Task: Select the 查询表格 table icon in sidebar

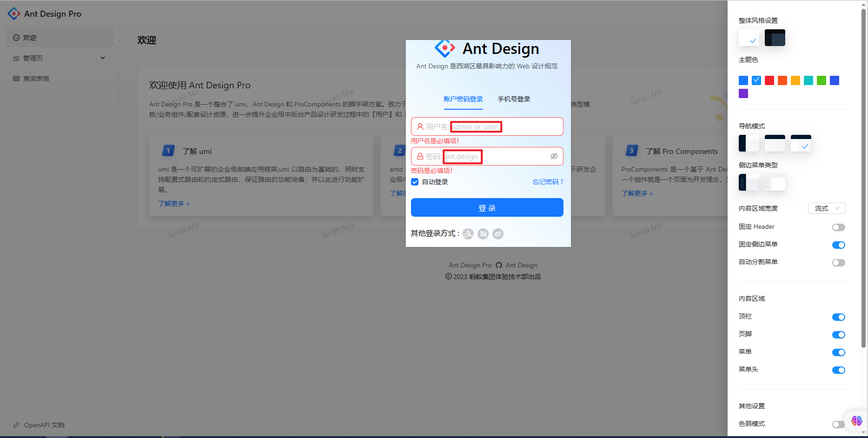Action: click(16, 78)
